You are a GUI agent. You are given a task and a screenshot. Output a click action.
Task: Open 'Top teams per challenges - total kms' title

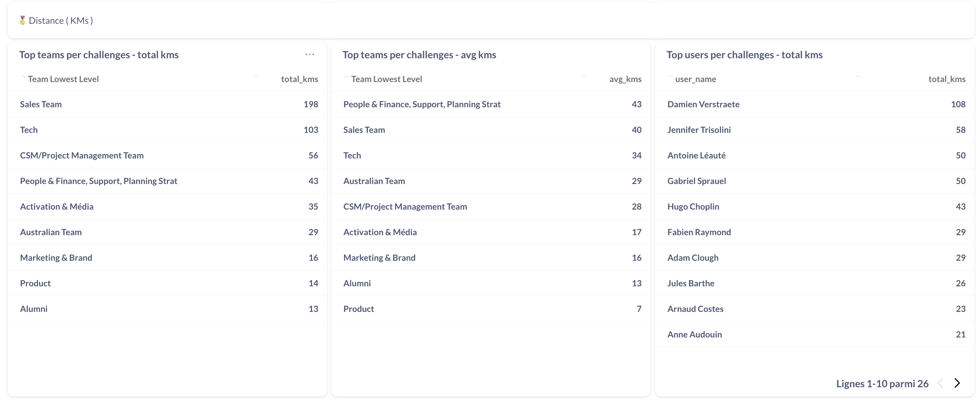point(99,55)
